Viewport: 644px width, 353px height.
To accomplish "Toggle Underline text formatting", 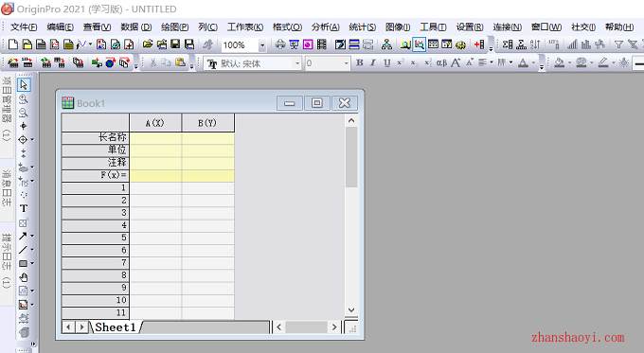I will (387, 62).
